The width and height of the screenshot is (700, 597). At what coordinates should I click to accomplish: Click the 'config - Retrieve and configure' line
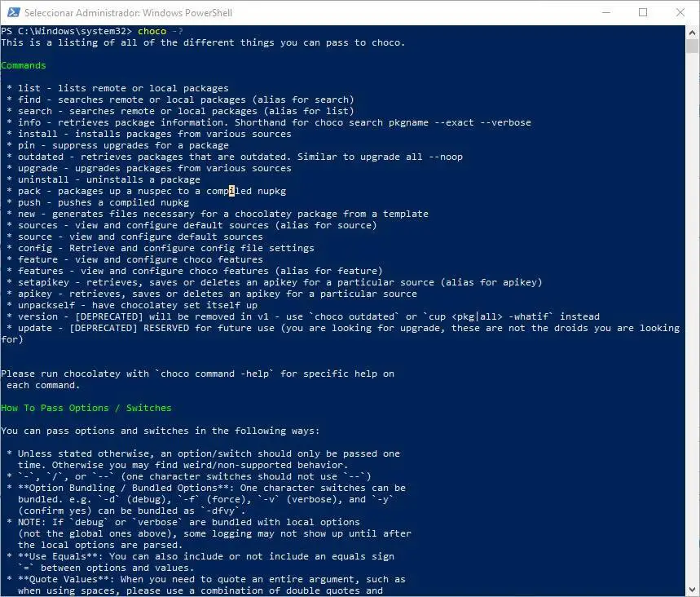(x=161, y=248)
